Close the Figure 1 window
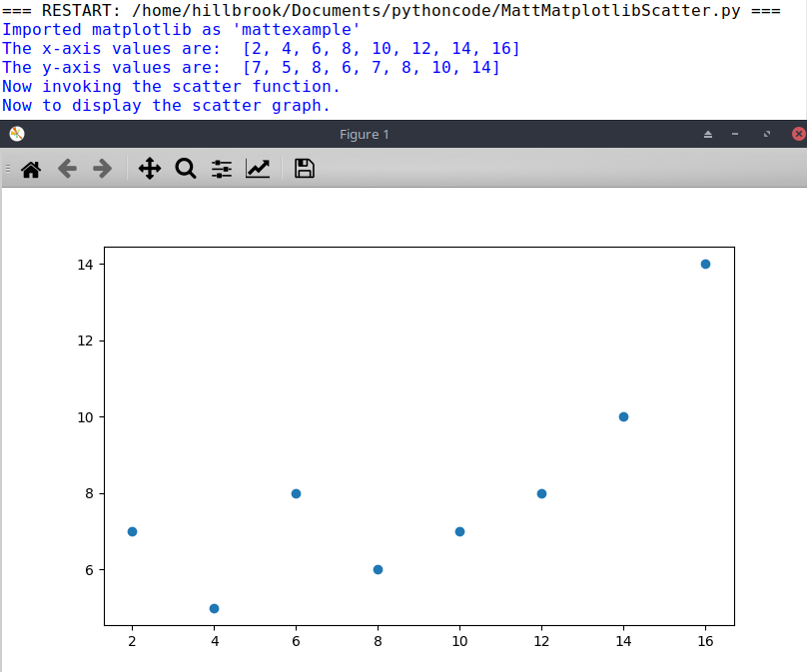Image resolution: width=807 pixels, height=672 pixels. [x=799, y=134]
